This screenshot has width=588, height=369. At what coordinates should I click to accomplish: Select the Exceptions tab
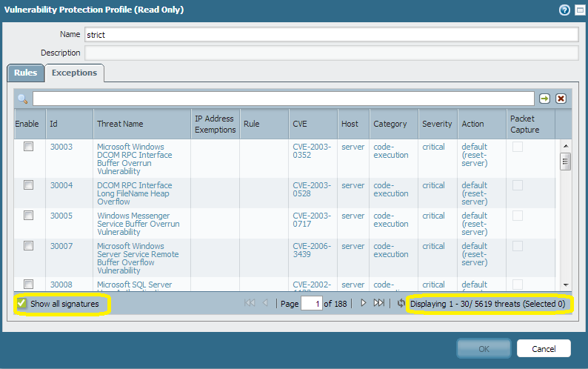74,73
